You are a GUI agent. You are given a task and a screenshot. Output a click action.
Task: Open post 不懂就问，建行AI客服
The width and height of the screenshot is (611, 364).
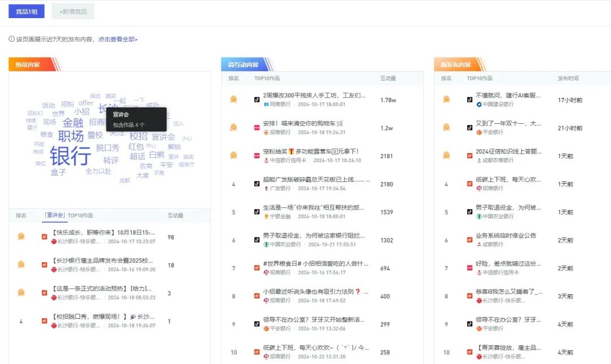coord(508,96)
